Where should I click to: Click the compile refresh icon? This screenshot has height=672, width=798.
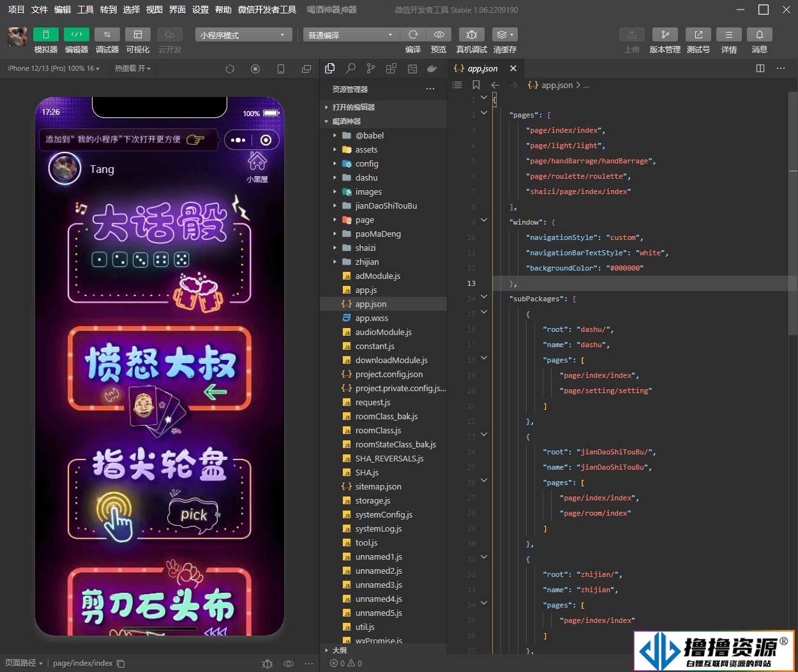pyautogui.click(x=413, y=34)
